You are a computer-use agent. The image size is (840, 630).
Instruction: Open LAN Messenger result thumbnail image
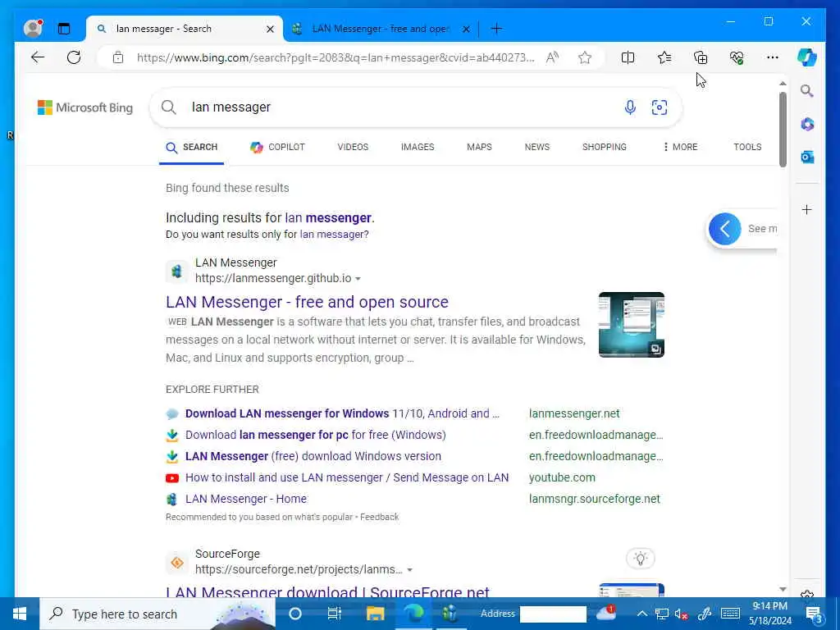[x=632, y=325]
